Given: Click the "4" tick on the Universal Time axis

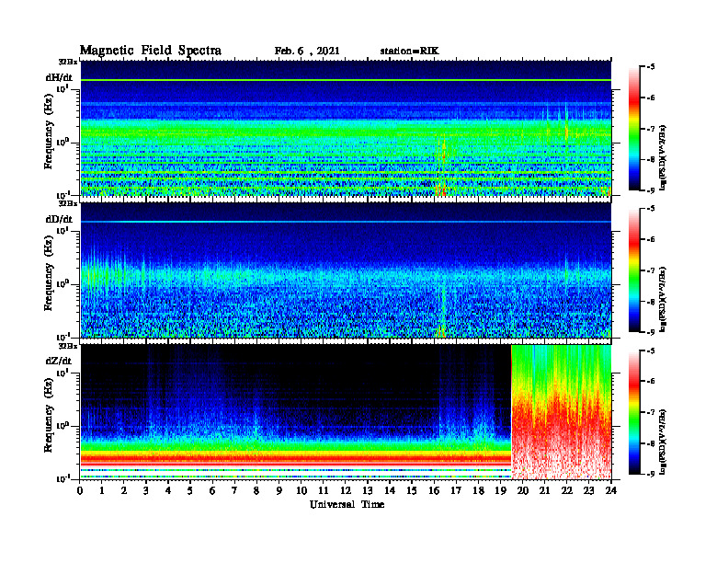Looking at the screenshot, I should point(168,490).
